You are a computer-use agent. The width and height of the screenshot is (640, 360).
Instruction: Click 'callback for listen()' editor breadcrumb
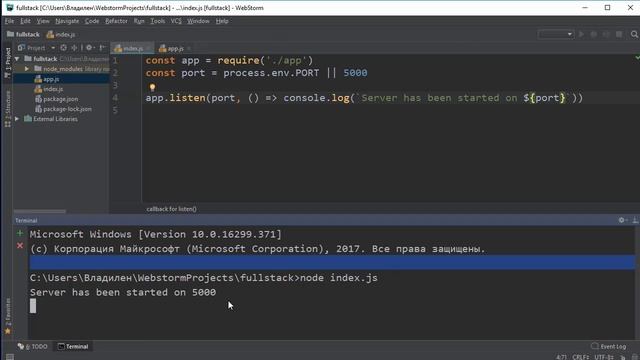point(171,209)
